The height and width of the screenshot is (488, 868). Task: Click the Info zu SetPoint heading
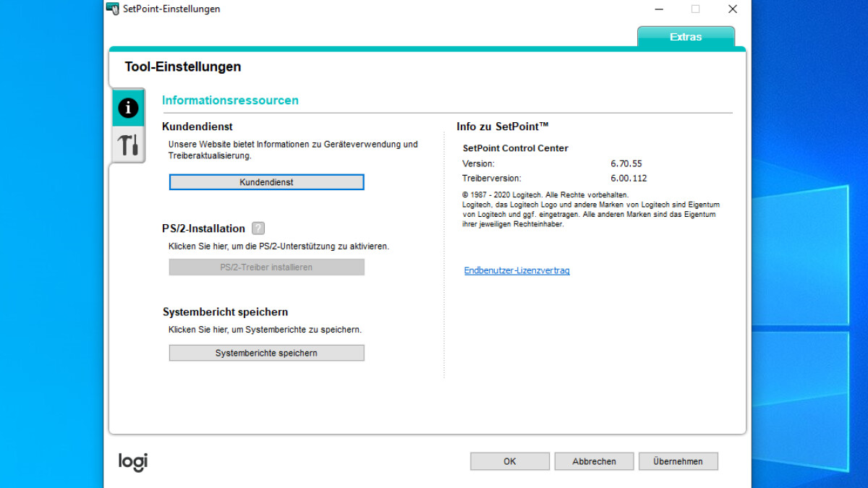point(503,127)
